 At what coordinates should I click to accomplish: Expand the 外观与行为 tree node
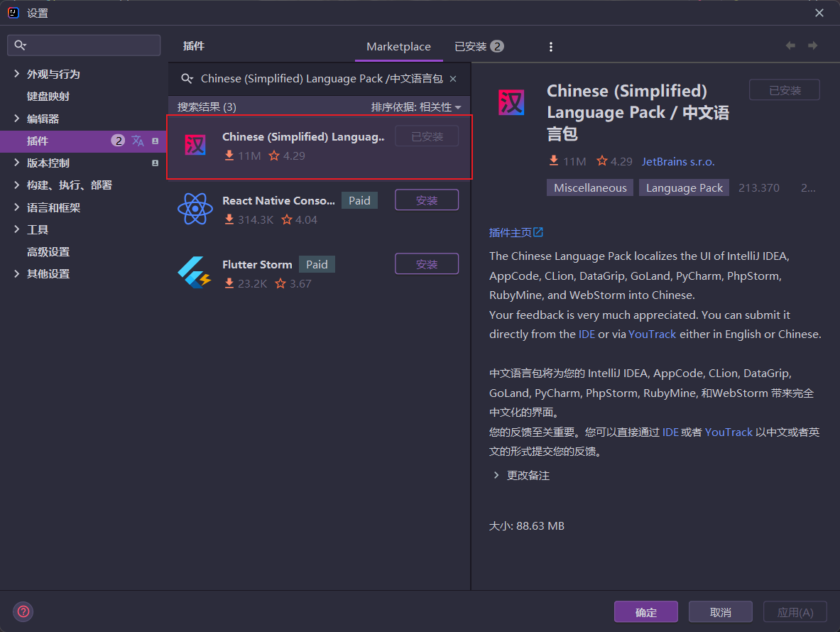pyautogui.click(x=16, y=74)
